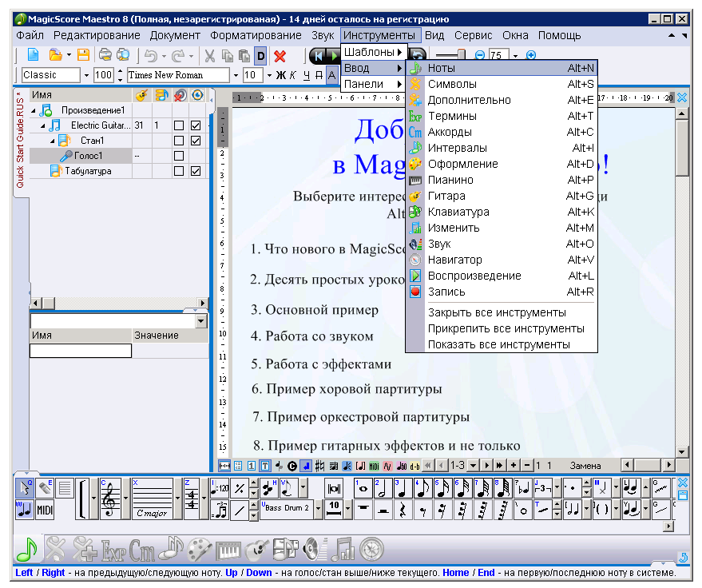702x588 pixels.
Task: Click the MIDI input button
Action: tap(44, 510)
